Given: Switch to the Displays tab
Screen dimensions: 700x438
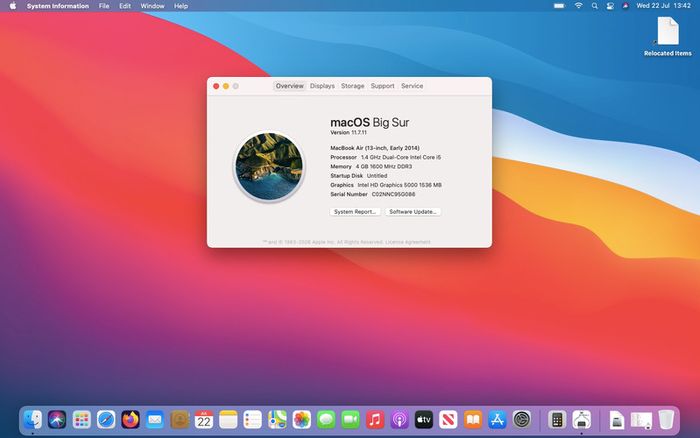Looking at the screenshot, I should point(322,86).
